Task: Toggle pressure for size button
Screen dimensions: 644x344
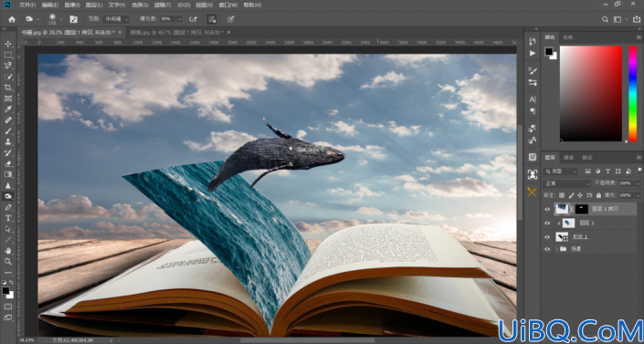Action: (x=230, y=19)
